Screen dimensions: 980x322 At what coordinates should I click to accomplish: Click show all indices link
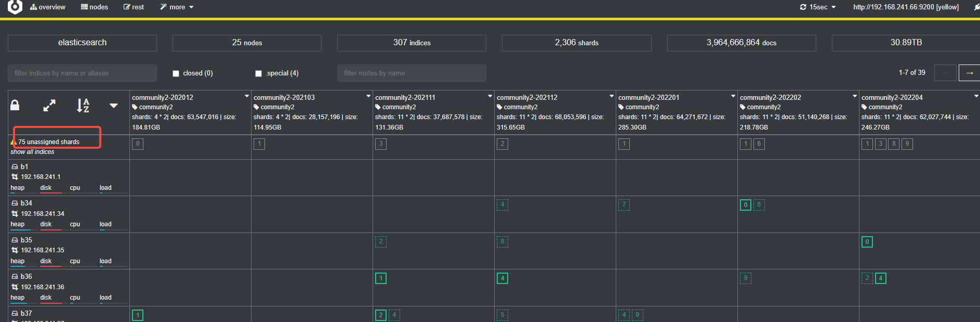click(x=32, y=152)
